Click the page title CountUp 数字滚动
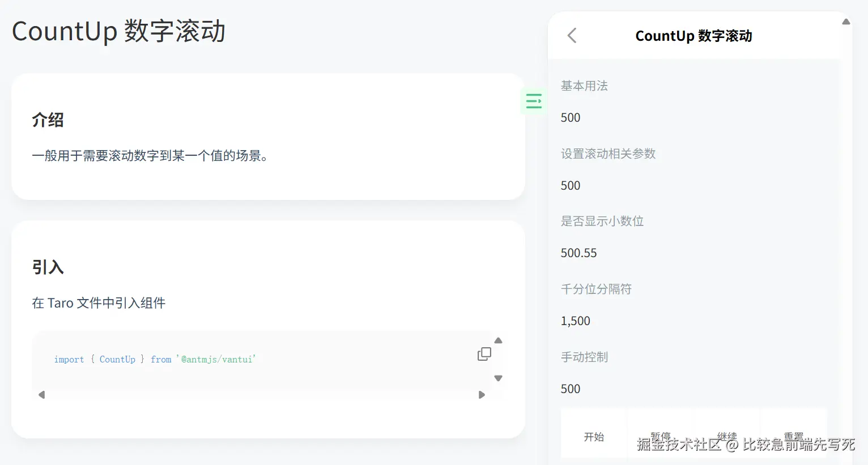Image resolution: width=868 pixels, height=465 pixels. [x=118, y=31]
